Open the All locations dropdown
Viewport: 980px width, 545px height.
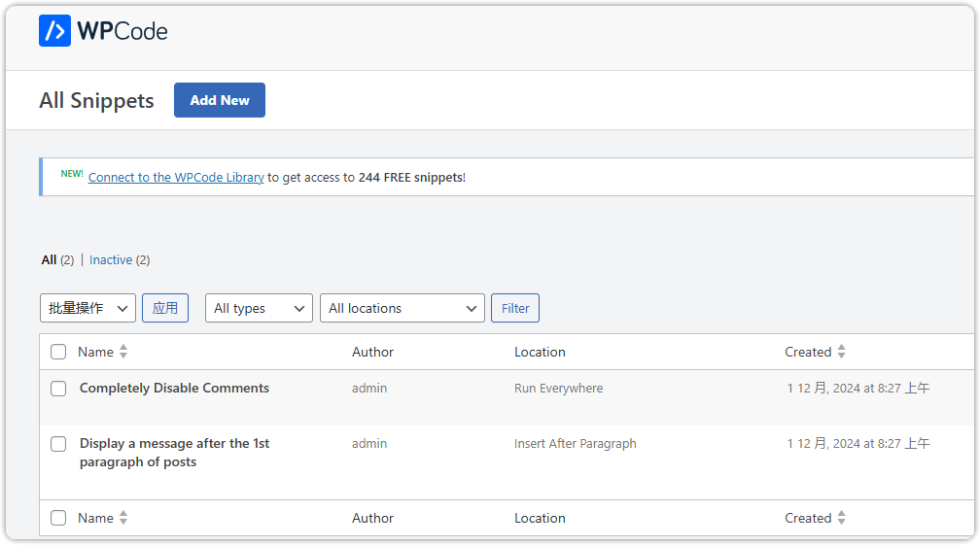(402, 308)
